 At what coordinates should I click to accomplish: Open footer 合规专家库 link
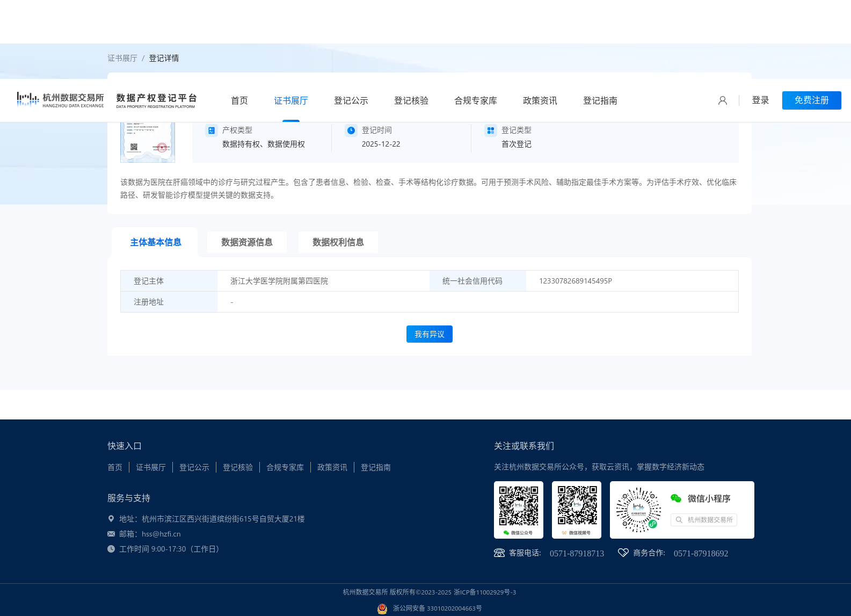(x=285, y=467)
